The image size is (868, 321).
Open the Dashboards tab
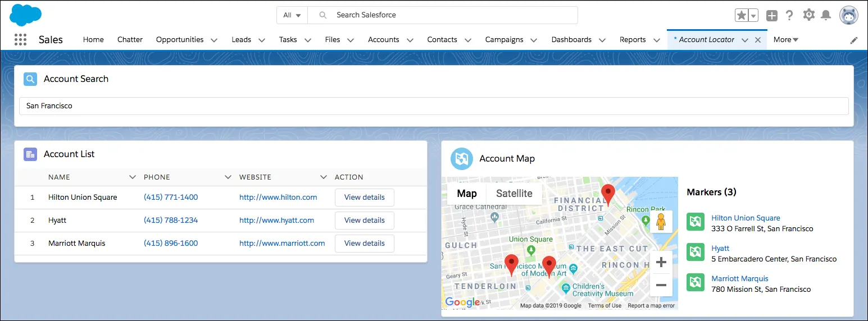[571, 40]
